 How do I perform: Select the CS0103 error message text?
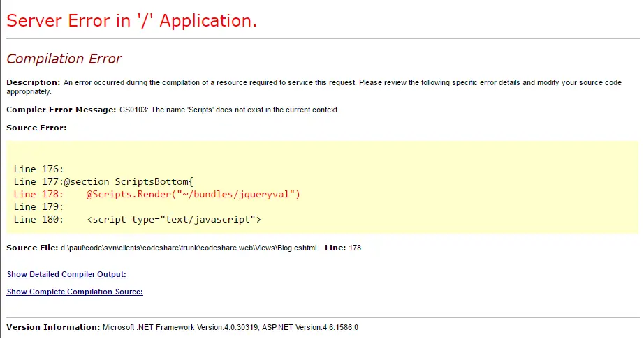228,110
